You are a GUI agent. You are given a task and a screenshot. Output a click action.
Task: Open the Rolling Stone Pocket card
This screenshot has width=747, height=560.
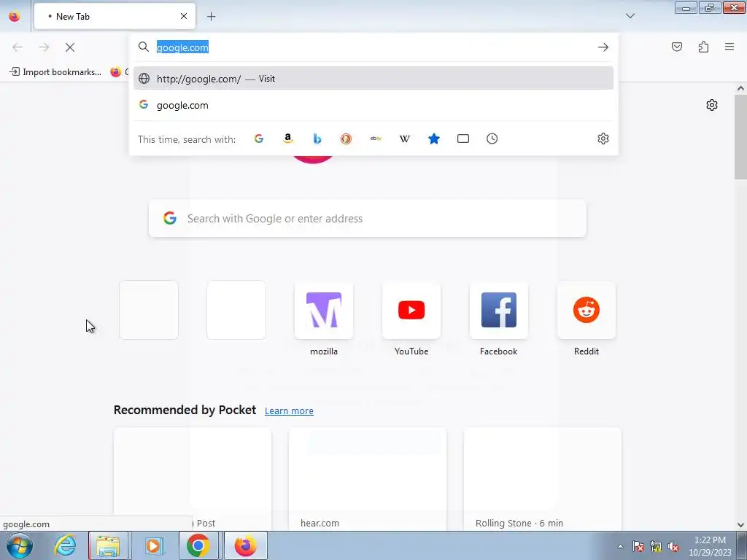(x=542, y=478)
